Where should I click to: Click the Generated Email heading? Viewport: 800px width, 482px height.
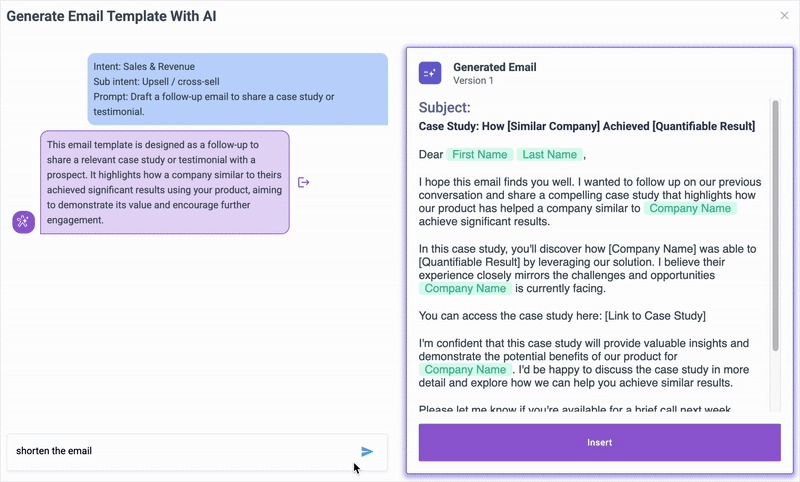tap(494, 67)
